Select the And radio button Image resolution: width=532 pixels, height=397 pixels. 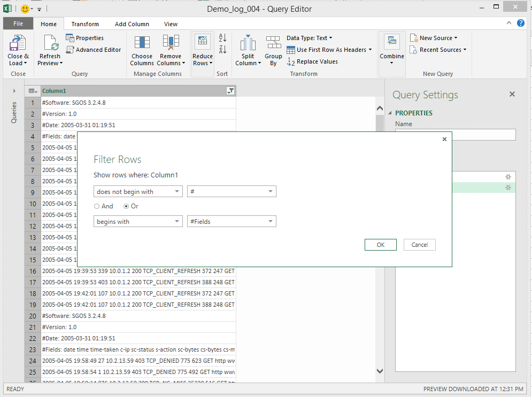point(97,206)
